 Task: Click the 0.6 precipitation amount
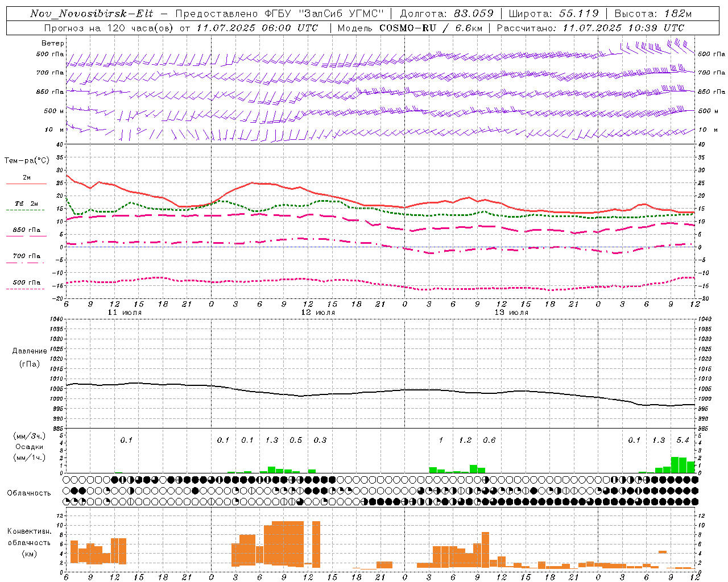click(x=489, y=440)
